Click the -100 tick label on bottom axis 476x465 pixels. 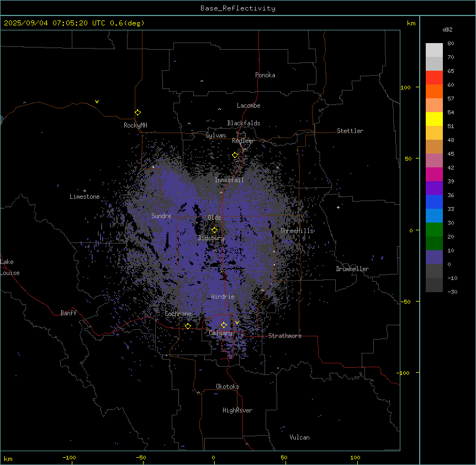point(69,458)
